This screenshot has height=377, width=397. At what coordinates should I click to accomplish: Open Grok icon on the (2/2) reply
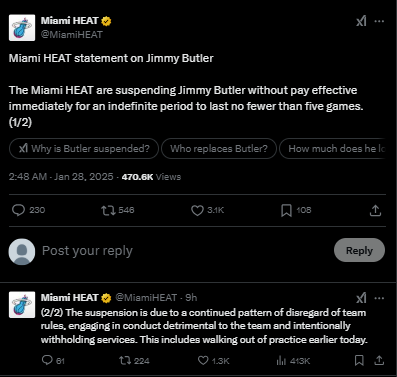click(361, 298)
